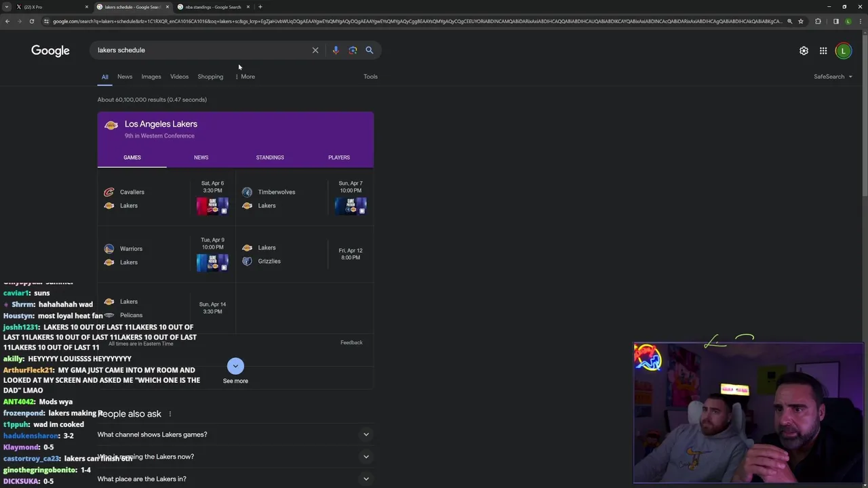This screenshot has height=488, width=868.
Task: Select the Shopping search filter
Action: 210,77
